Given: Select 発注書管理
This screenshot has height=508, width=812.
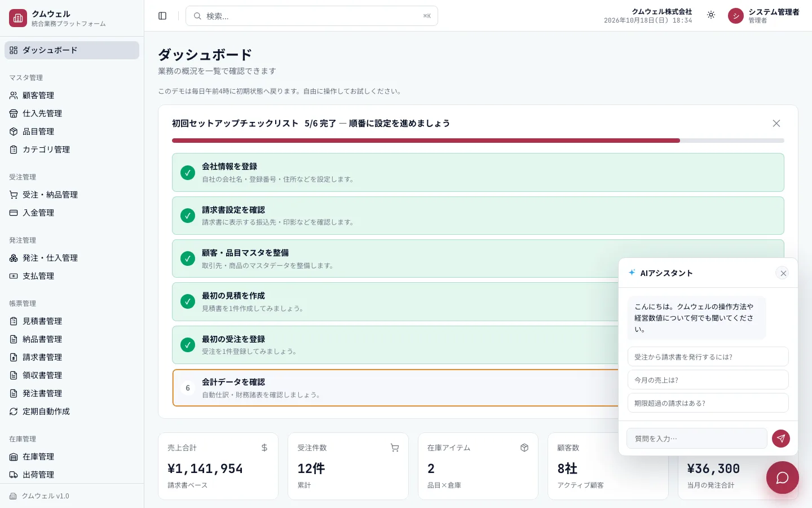Looking at the screenshot, I should (72, 393).
